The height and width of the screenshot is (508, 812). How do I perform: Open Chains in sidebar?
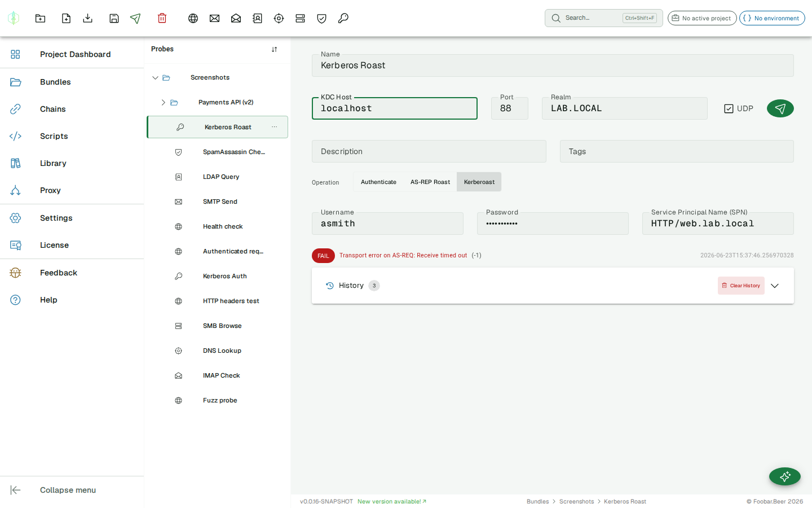(72, 109)
